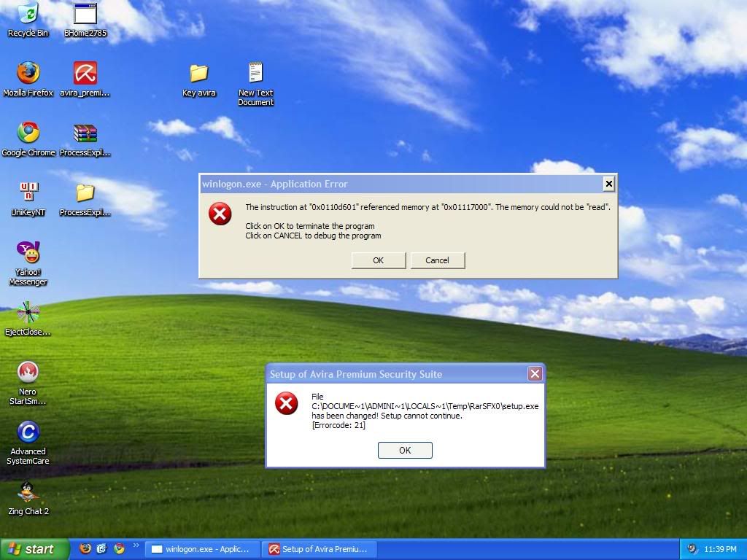Open the Start menu
Image resolution: width=747 pixels, height=560 pixels.
click(34, 549)
